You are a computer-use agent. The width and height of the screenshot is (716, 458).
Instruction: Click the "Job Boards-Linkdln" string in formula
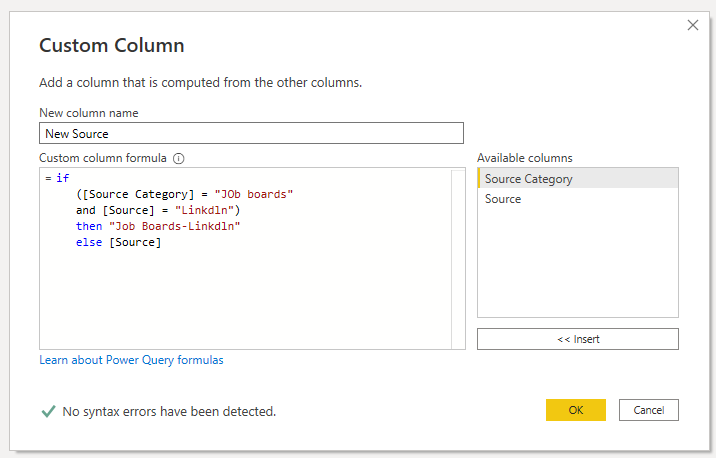coord(174,226)
